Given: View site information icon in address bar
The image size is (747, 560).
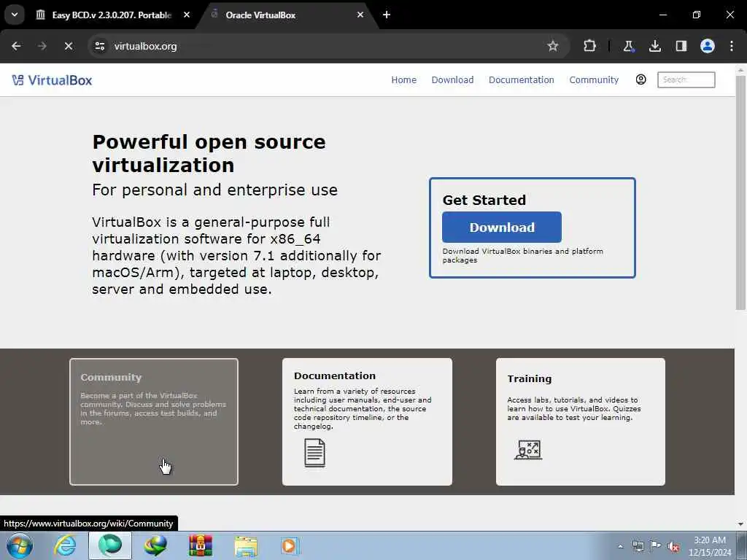Looking at the screenshot, I should pos(100,46).
